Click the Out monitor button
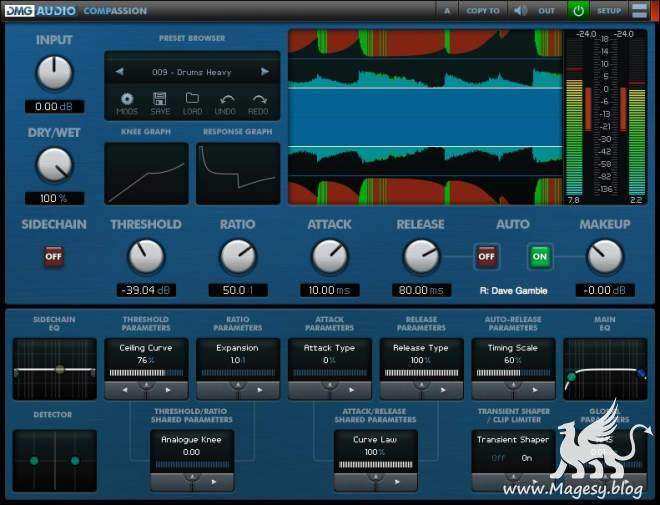The width and height of the screenshot is (660, 505). [546, 11]
